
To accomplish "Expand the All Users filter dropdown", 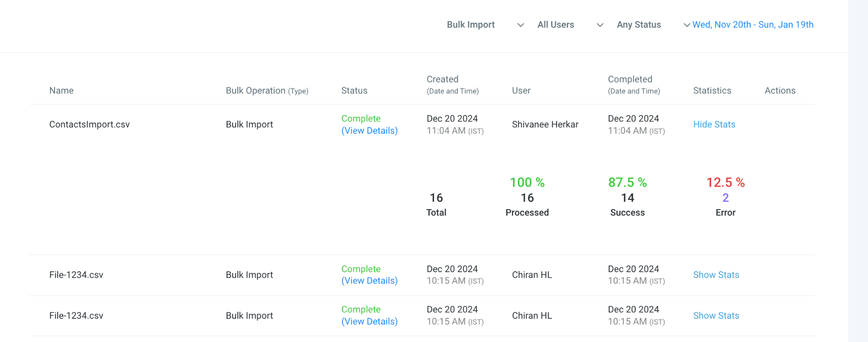I will pyautogui.click(x=570, y=25).
